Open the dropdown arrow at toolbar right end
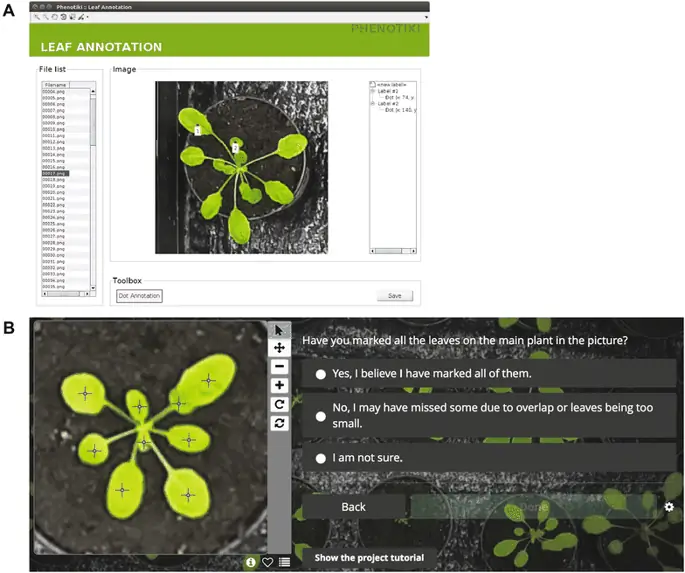685x573 pixels. pyautogui.click(x=426, y=17)
